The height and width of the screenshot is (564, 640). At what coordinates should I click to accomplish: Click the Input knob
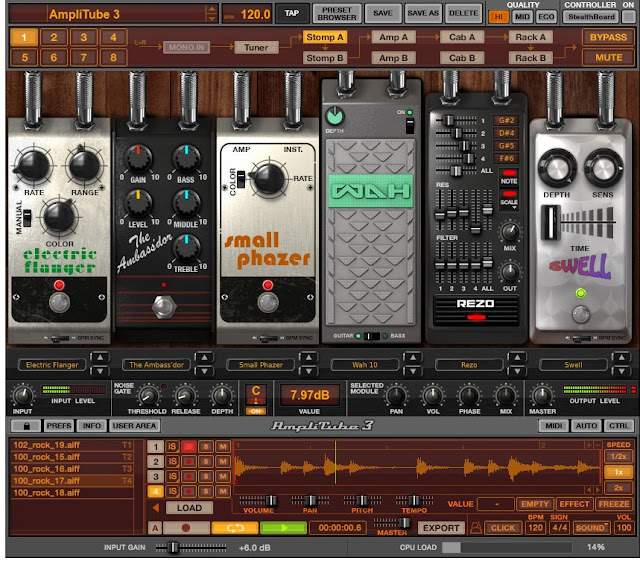click(23, 396)
